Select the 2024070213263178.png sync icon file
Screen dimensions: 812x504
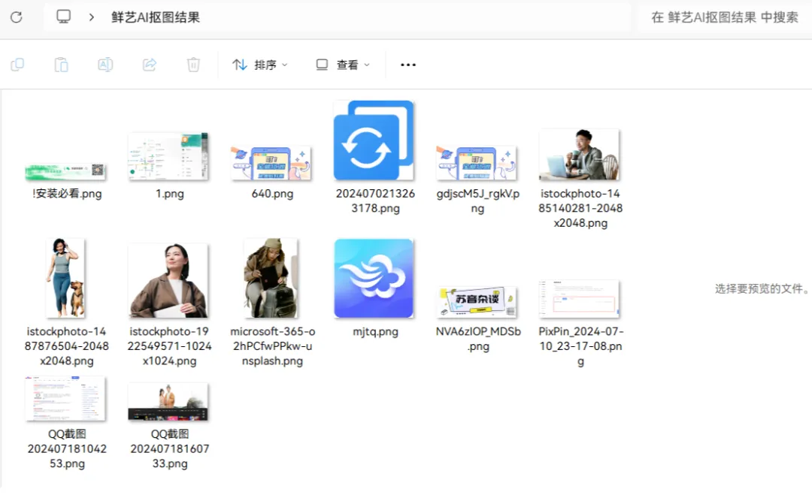[374, 140]
